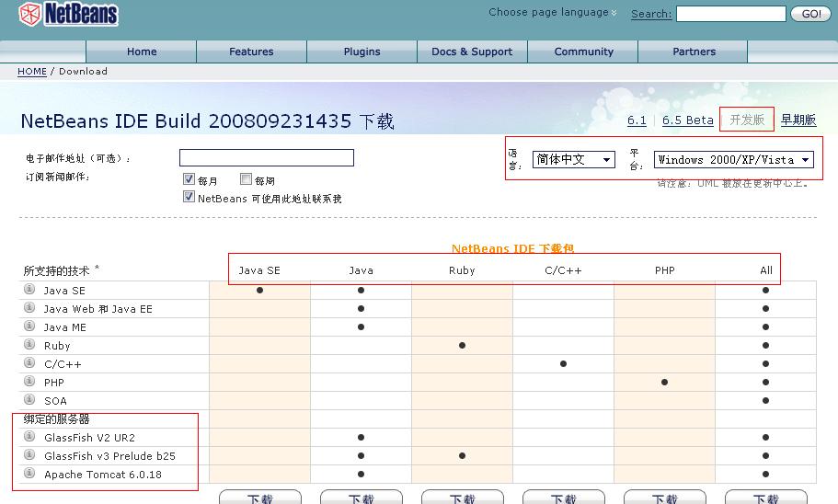Click the 'SOA' row text
Image resolution: width=838 pixels, height=504 pixels.
coord(55,401)
